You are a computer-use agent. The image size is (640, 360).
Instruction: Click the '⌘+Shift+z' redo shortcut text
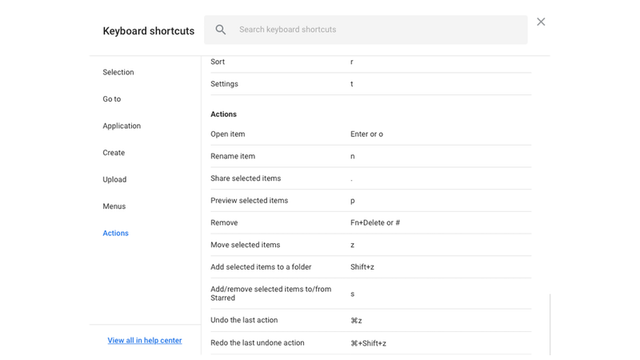368,343
